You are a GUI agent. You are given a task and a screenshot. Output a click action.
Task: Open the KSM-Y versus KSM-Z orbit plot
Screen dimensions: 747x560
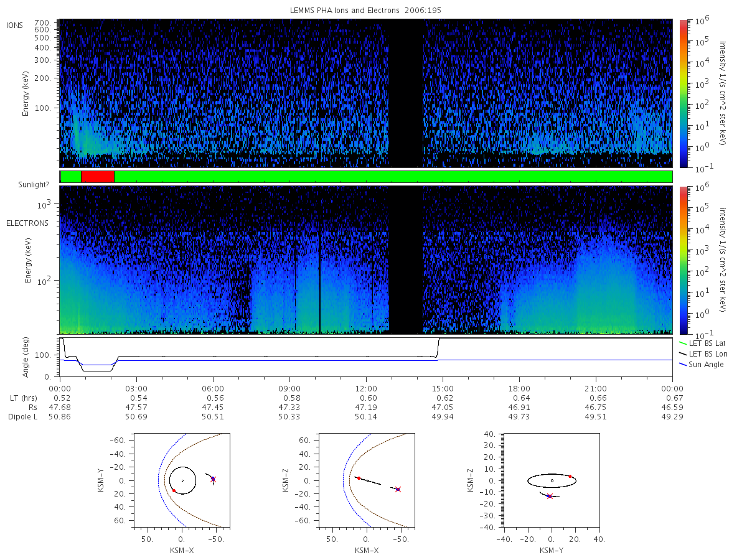(552, 481)
